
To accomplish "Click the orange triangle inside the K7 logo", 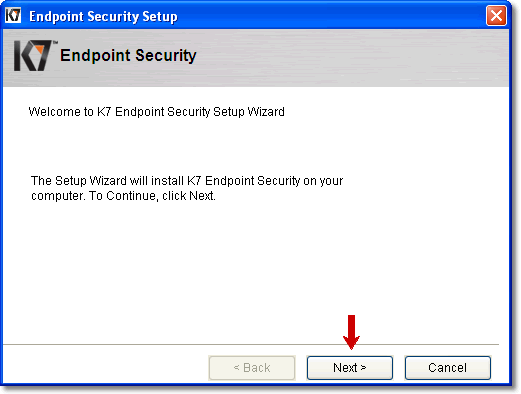I will 40,48.
